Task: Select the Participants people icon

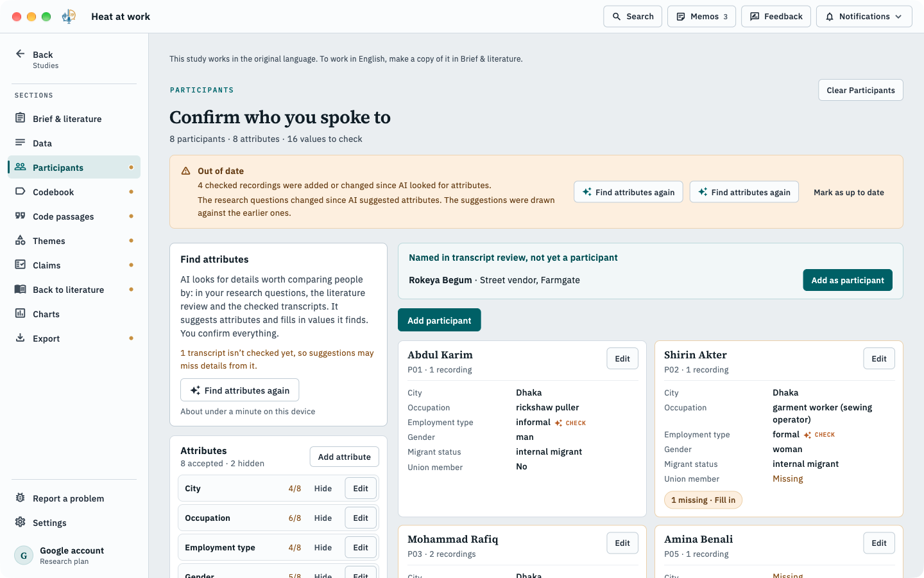Action: (x=20, y=167)
